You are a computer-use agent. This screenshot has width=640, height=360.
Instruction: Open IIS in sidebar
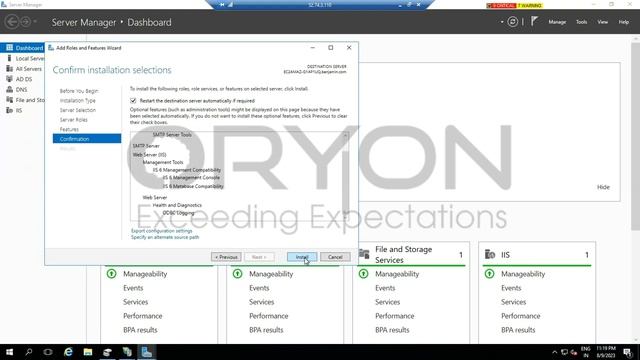(14, 110)
